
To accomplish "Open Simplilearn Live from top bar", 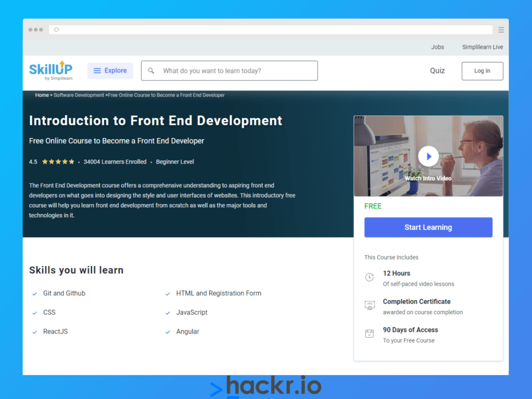I will (482, 47).
